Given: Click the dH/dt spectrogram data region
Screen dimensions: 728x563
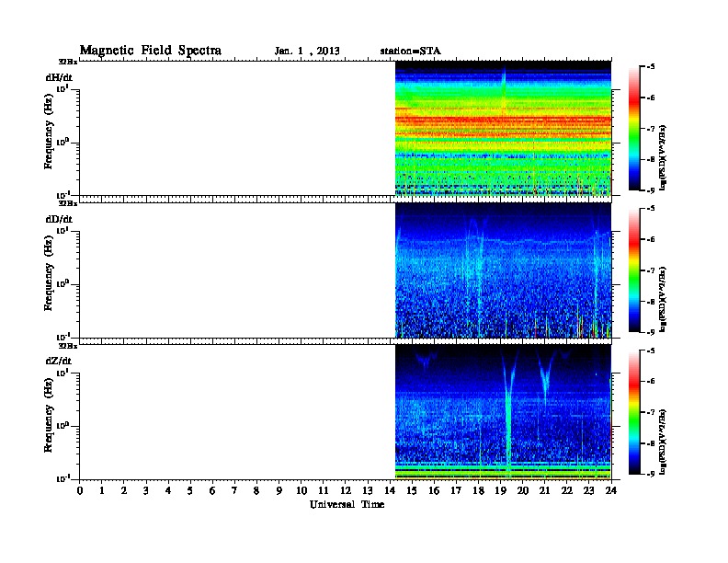Looking at the screenshot, I should pos(503,128).
